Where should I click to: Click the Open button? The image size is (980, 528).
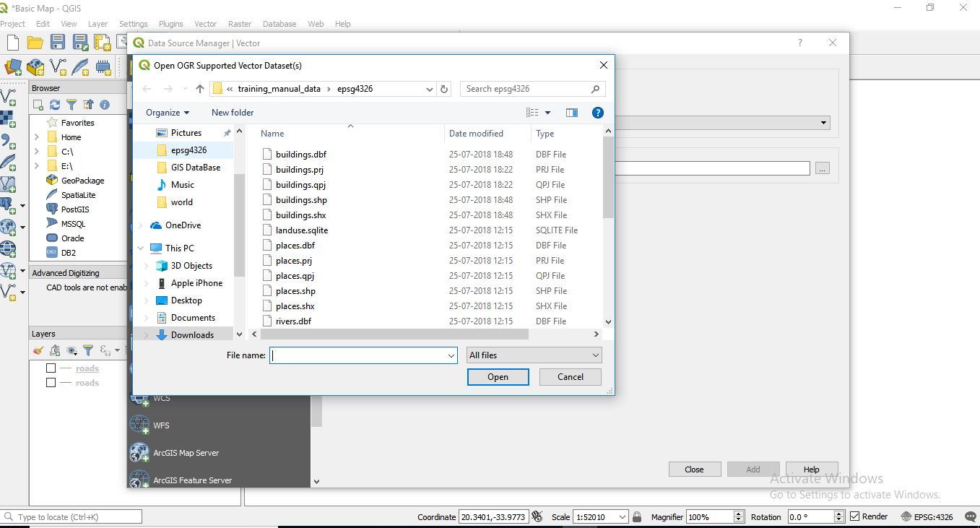point(498,377)
